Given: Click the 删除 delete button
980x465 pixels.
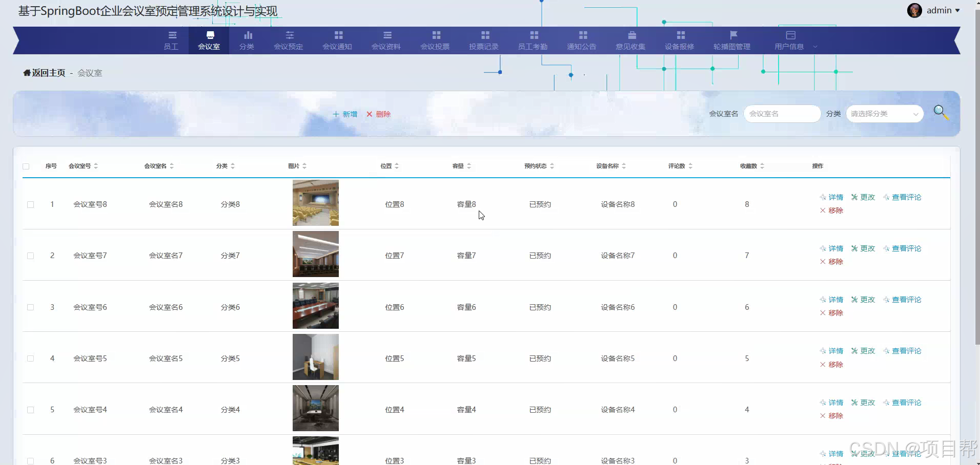Looking at the screenshot, I should point(378,114).
